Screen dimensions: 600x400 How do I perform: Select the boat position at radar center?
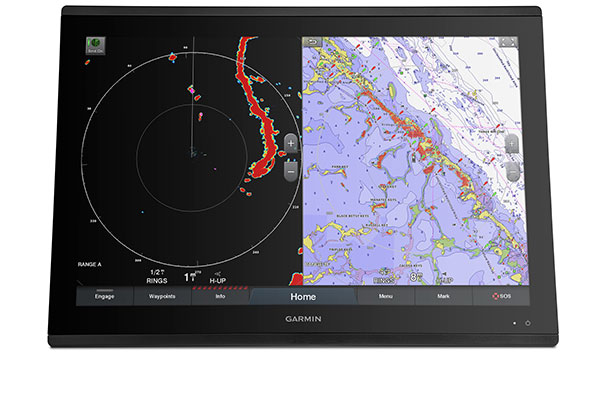pos(193,153)
